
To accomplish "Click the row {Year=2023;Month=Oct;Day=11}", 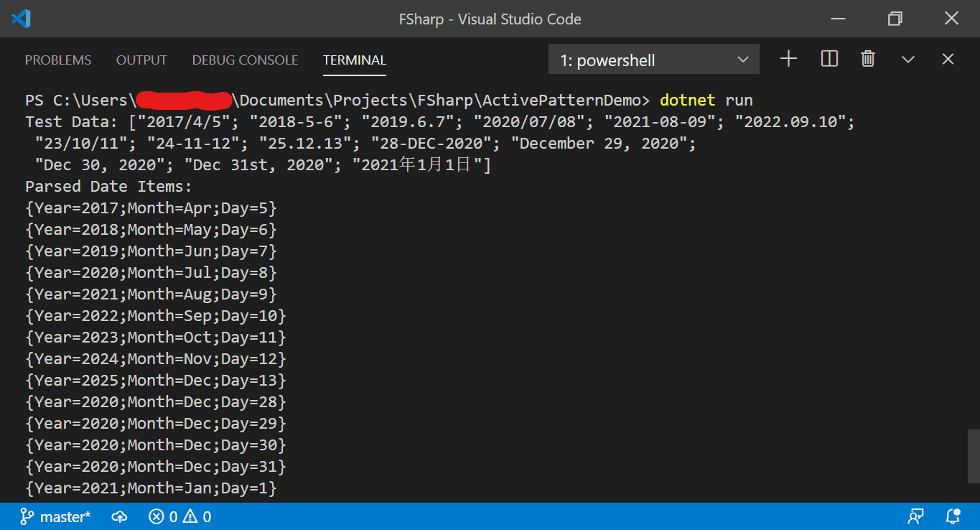I will 156,338.
